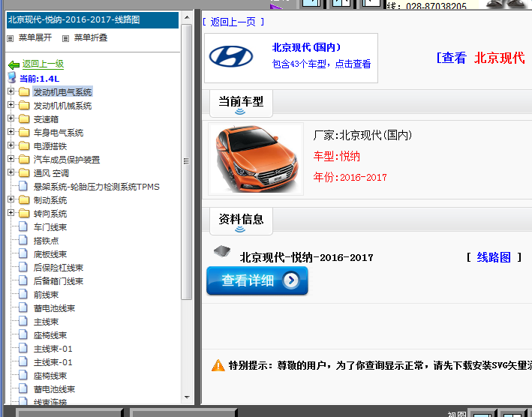Expand the 通风 空调 tree node
532x417 pixels.
coord(11,172)
